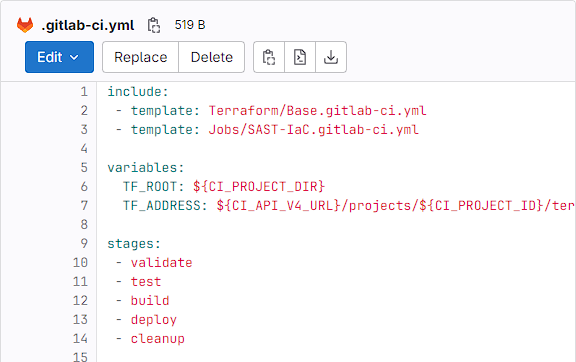
Task: Select line number 11
Action: click(x=80, y=282)
